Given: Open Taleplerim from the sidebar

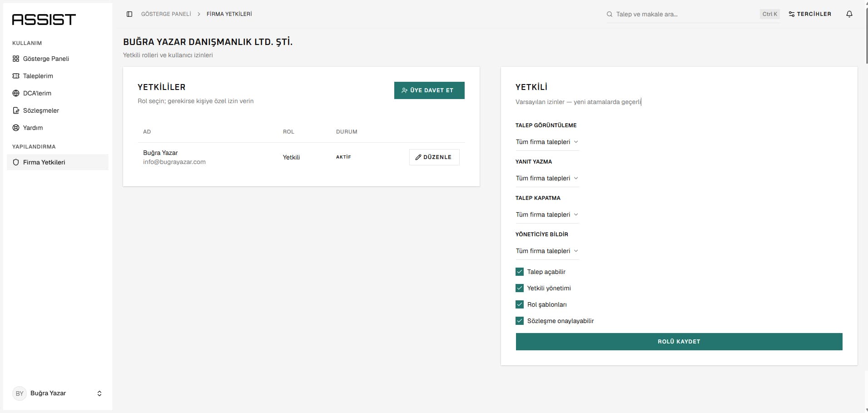Looking at the screenshot, I should 58,76.
